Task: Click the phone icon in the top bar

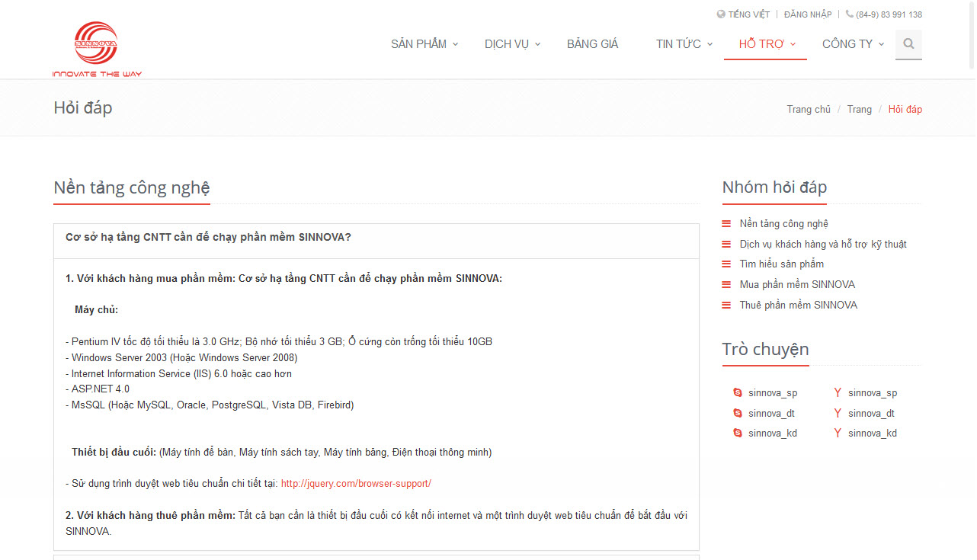Action: point(850,14)
